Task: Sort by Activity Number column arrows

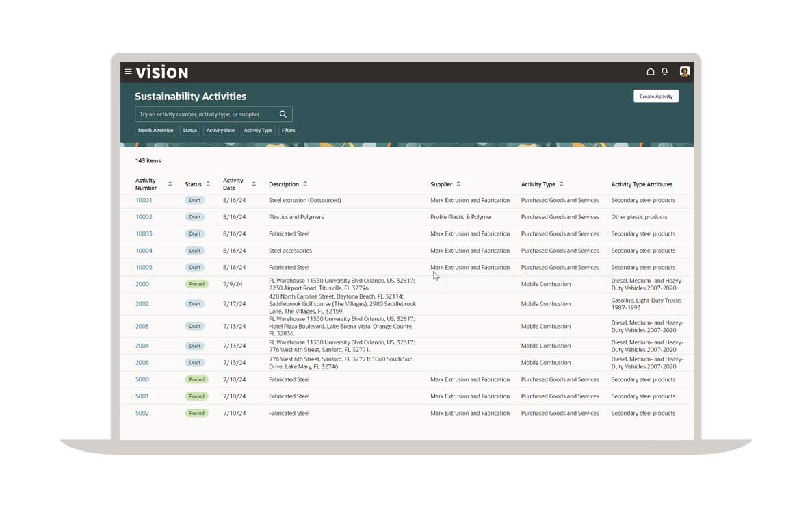Action: click(170, 184)
